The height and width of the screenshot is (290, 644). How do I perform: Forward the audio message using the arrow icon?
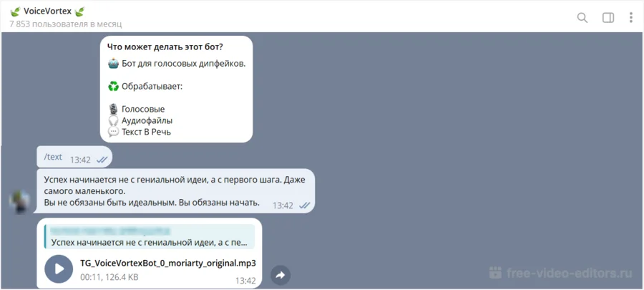280,275
